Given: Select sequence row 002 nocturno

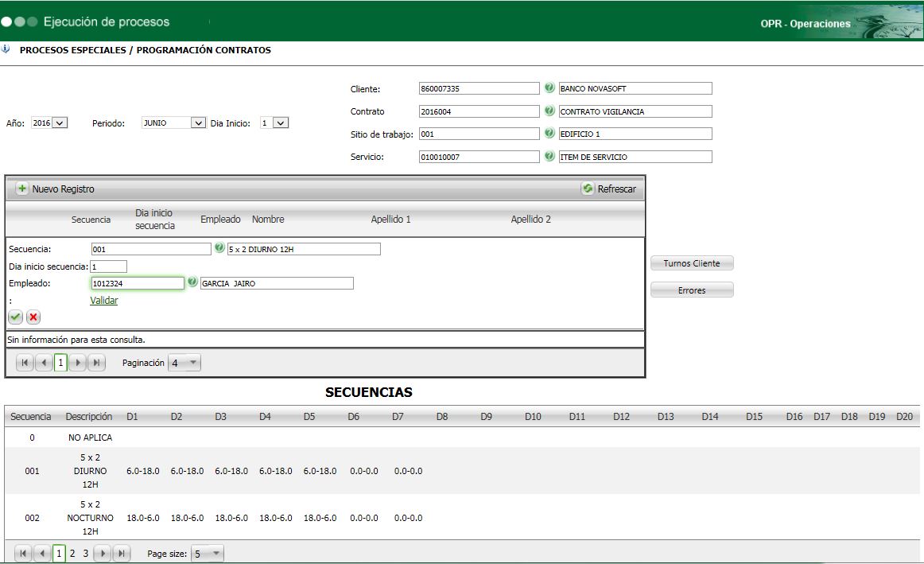Looking at the screenshot, I should [x=462, y=517].
